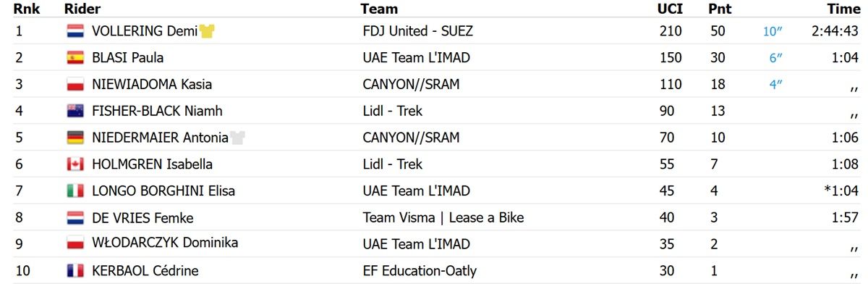Open EF Education-Oatly team link
This screenshot has height=284, width=868.
tap(420, 271)
